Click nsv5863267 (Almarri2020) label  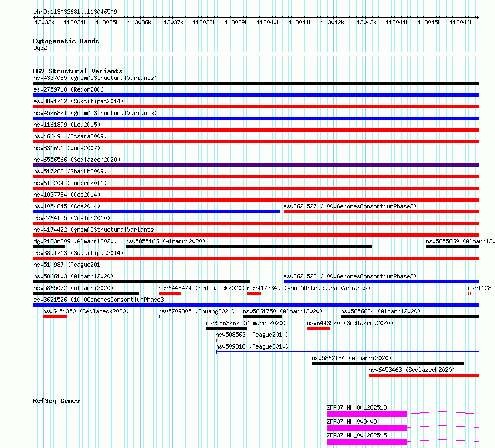click(246, 323)
